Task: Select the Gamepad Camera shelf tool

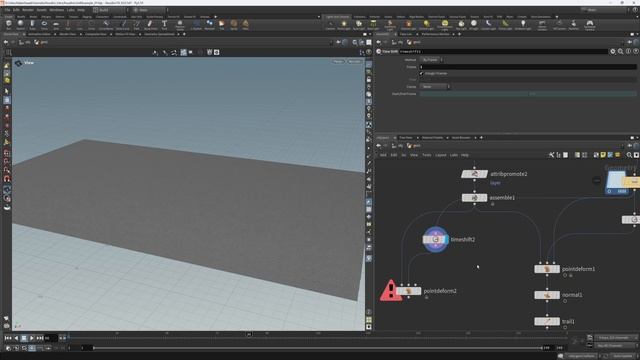Action: pos(589,25)
